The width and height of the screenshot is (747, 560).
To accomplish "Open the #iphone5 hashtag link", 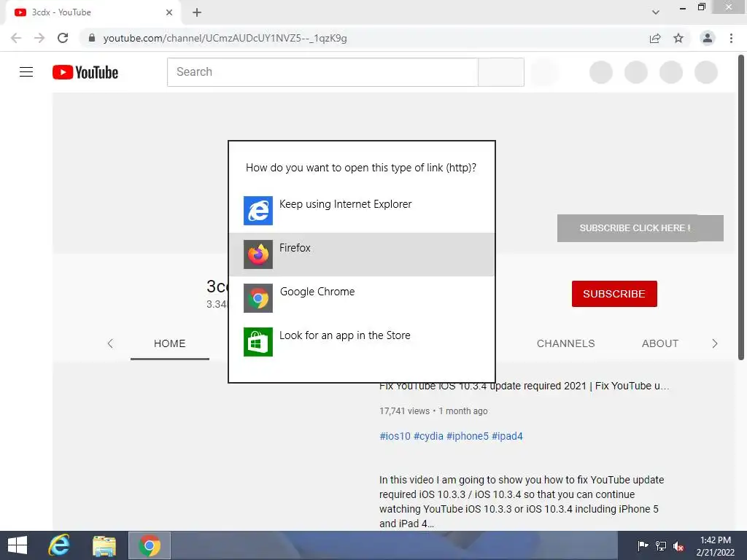I will pos(468,436).
